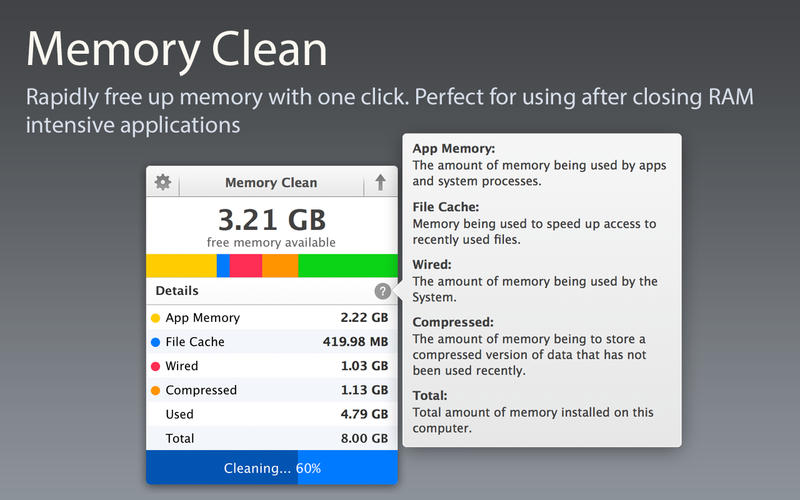800x500 pixels.
Task: Select the Total 8.00 GB row
Action: click(271, 438)
